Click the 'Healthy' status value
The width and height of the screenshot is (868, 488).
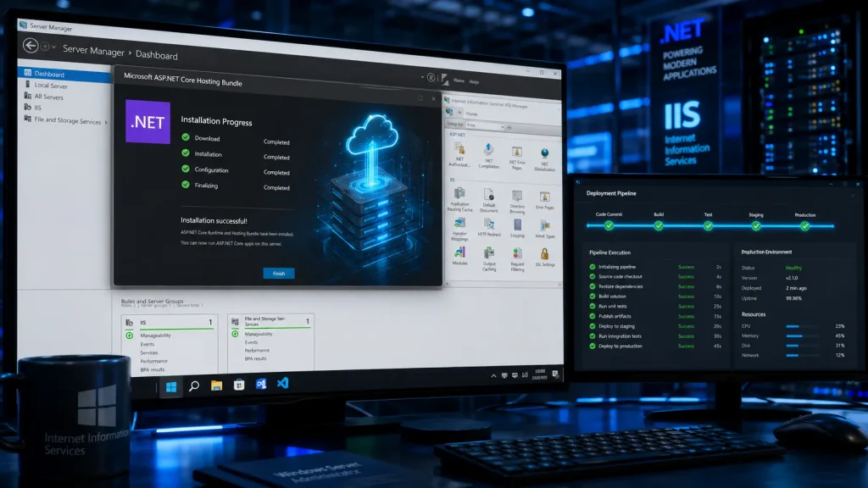(793, 268)
